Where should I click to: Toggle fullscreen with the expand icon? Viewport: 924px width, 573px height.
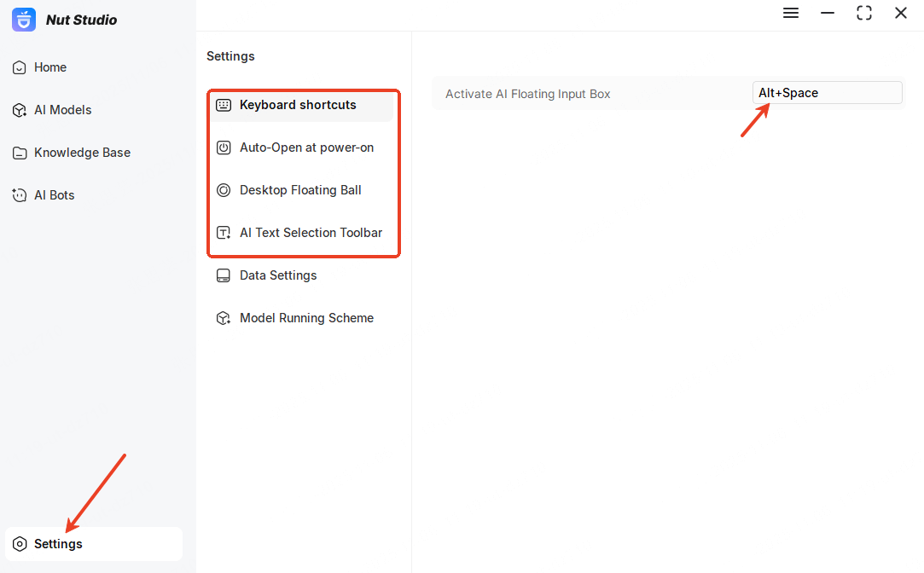pyautogui.click(x=864, y=13)
